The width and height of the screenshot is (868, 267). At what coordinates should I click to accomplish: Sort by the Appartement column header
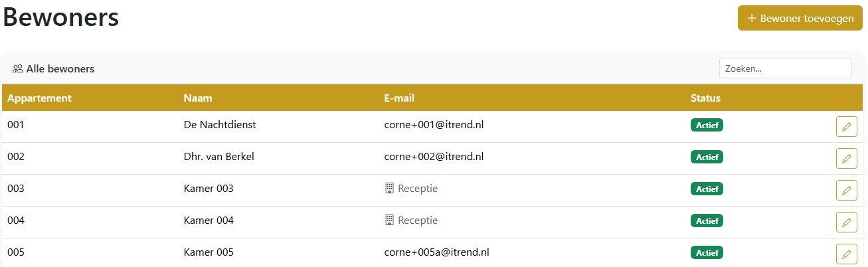39,98
